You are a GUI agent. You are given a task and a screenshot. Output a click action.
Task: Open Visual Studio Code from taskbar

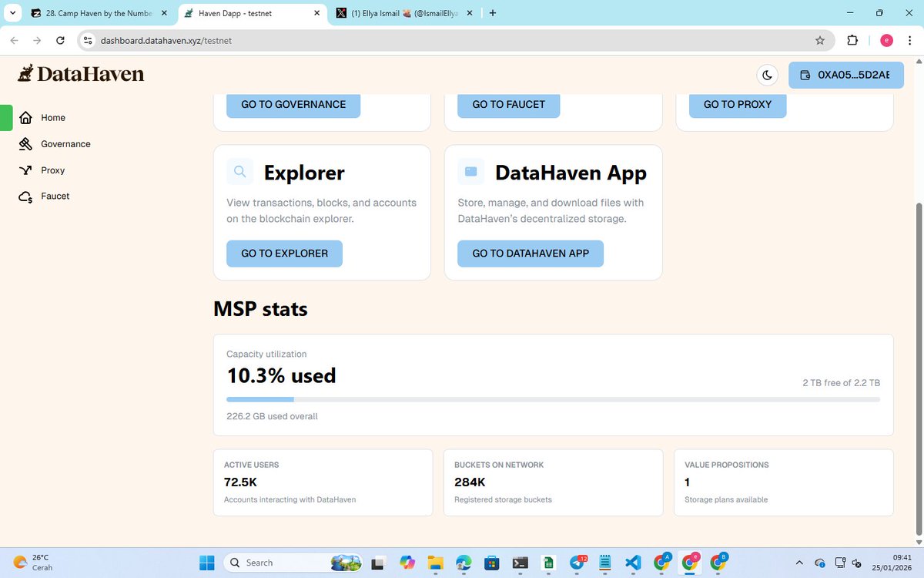click(x=633, y=563)
